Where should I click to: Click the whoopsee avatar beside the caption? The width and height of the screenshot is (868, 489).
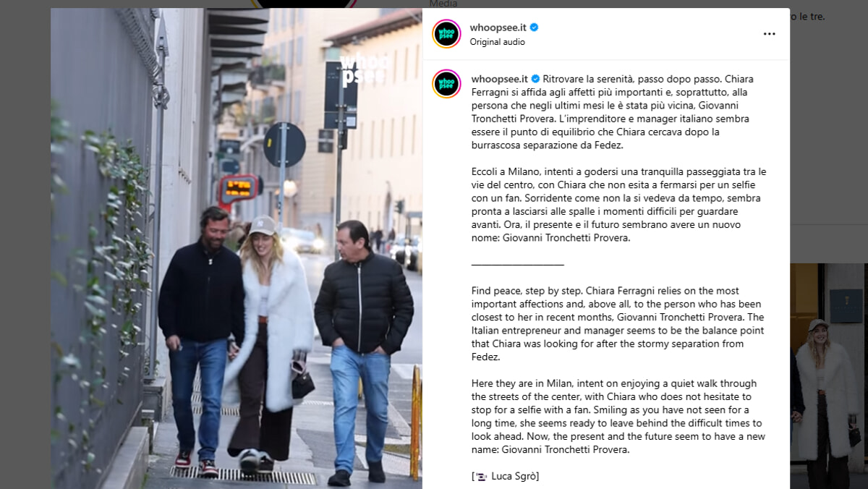pyautogui.click(x=446, y=84)
